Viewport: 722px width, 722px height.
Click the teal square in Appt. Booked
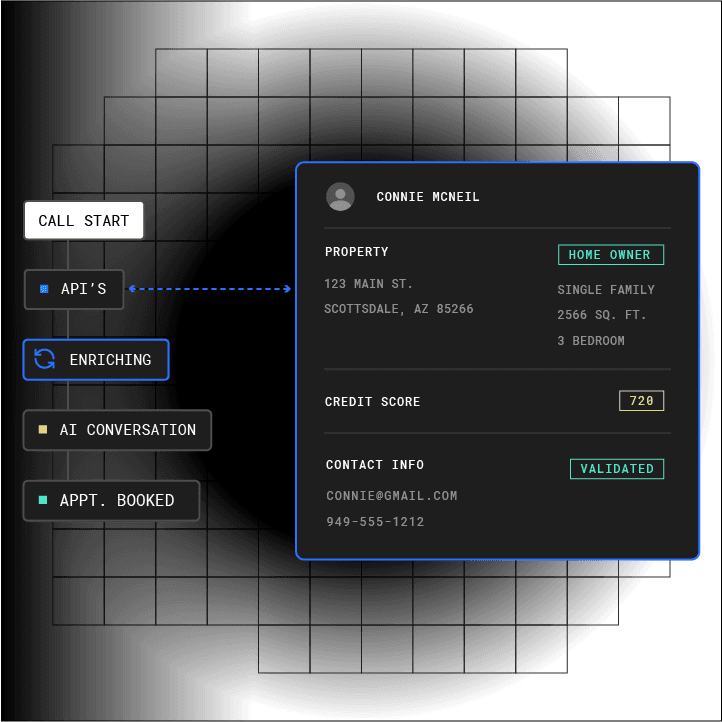43,500
